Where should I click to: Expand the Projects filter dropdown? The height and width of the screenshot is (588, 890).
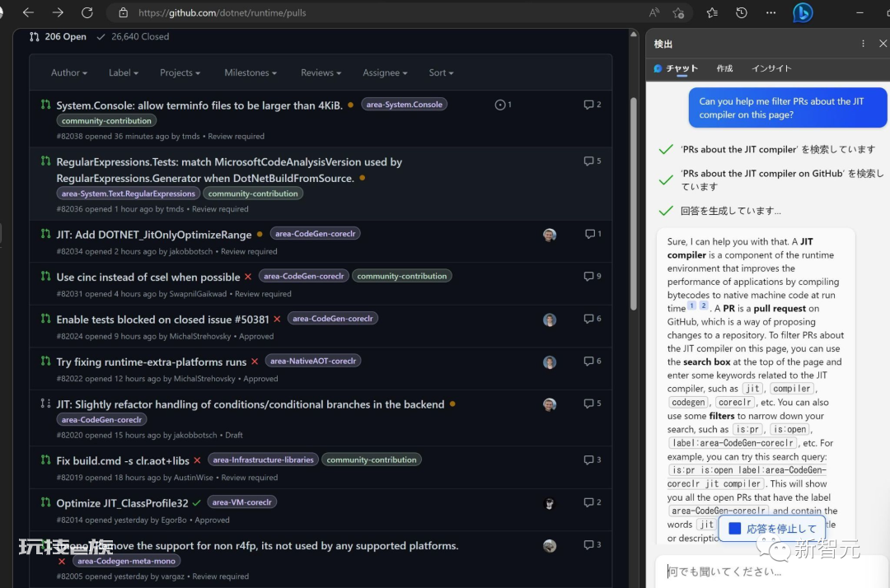pos(180,72)
